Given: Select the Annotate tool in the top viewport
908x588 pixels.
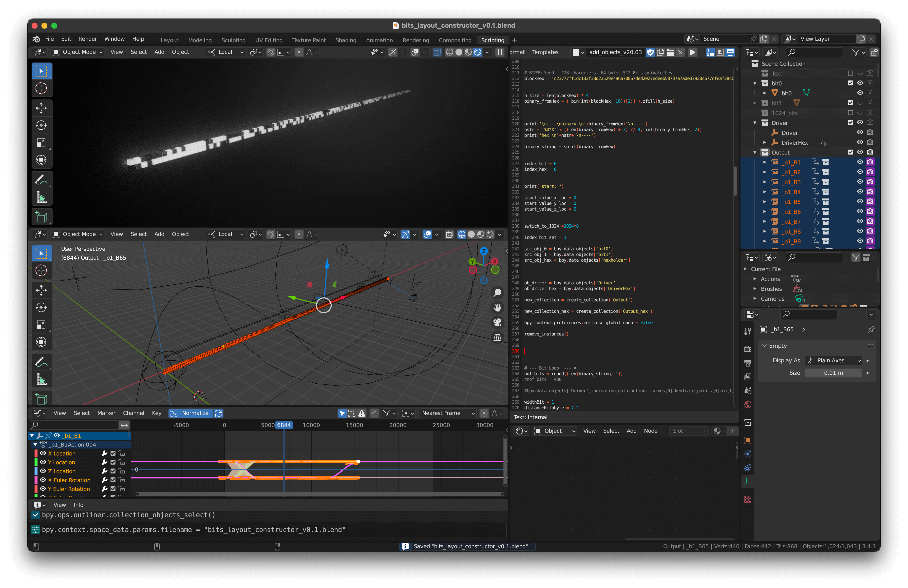Looking at the screenshot, I should click(x=41, y=180).
